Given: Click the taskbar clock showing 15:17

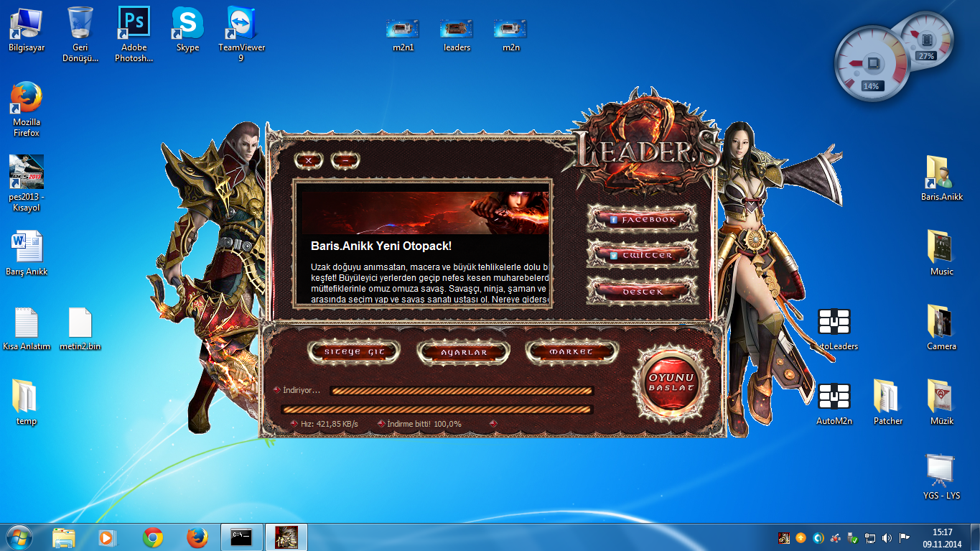Looking at the screenshot, I should tap(943, 538).
